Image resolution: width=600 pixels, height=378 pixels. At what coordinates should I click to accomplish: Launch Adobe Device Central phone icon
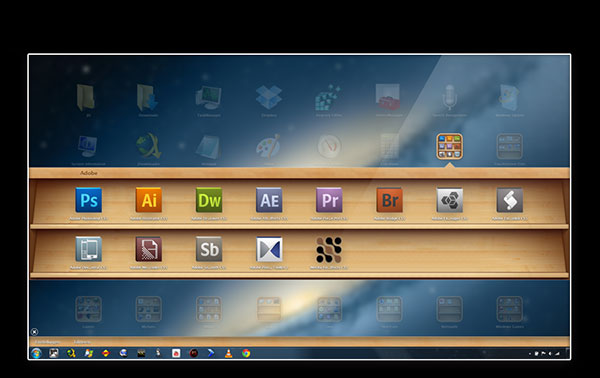(x=89, y=249)
